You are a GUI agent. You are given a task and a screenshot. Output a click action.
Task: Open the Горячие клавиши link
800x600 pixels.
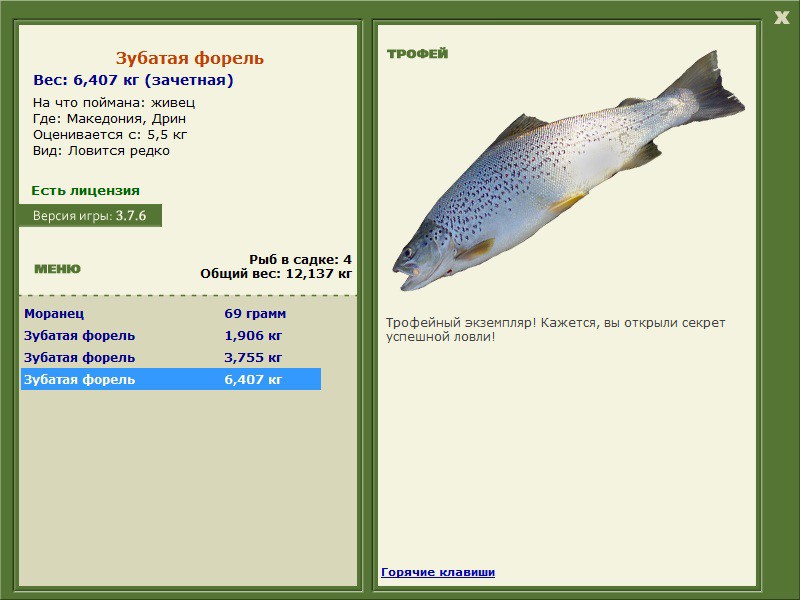coord(438,572)
